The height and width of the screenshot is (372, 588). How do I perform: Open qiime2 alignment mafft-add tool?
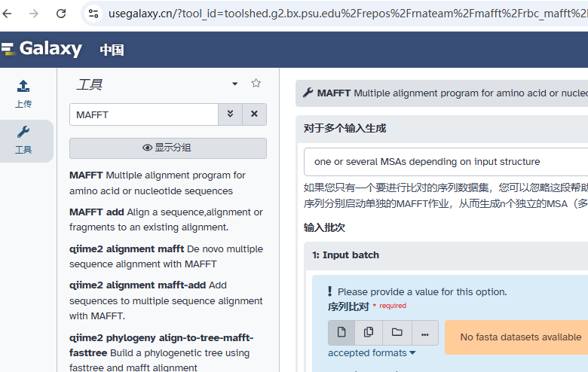click(x=166, y=300)
